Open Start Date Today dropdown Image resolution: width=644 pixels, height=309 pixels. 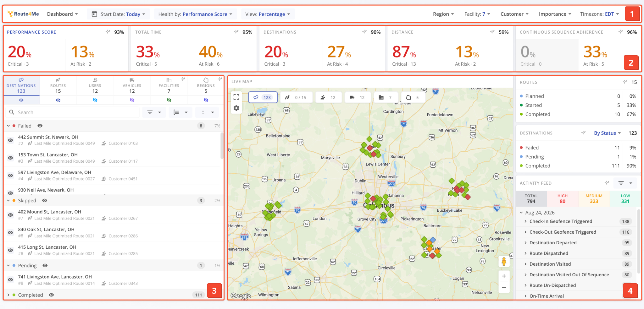coord(119,14)
